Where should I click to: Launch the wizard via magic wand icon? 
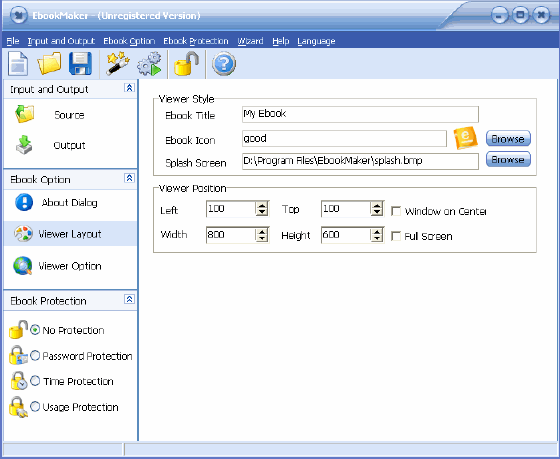point(118,64)
